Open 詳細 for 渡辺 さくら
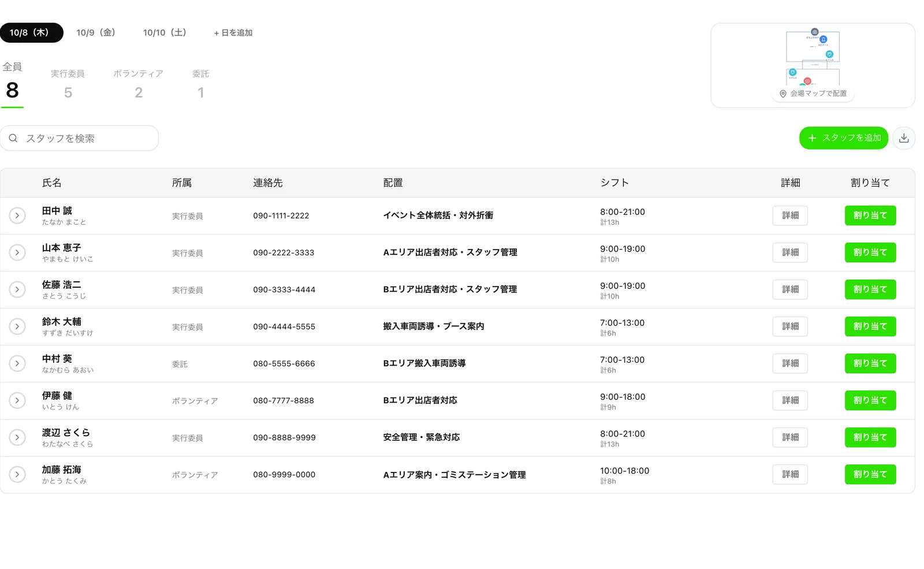 pos(790,437)
